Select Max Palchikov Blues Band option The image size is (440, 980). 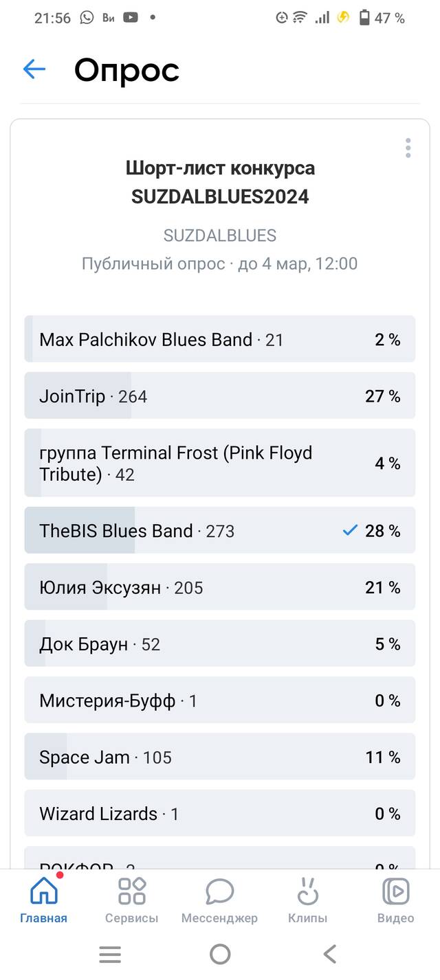pos(220,339)
